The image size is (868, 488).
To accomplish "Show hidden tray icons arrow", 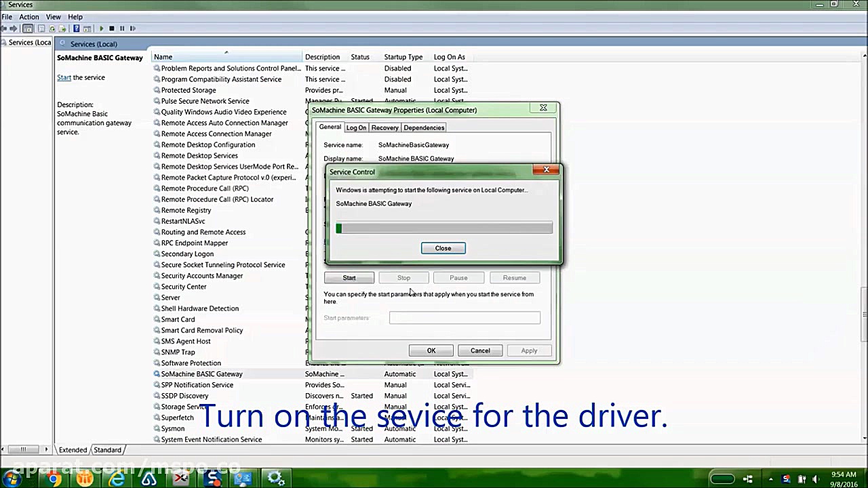I will [x=771, y=479].
